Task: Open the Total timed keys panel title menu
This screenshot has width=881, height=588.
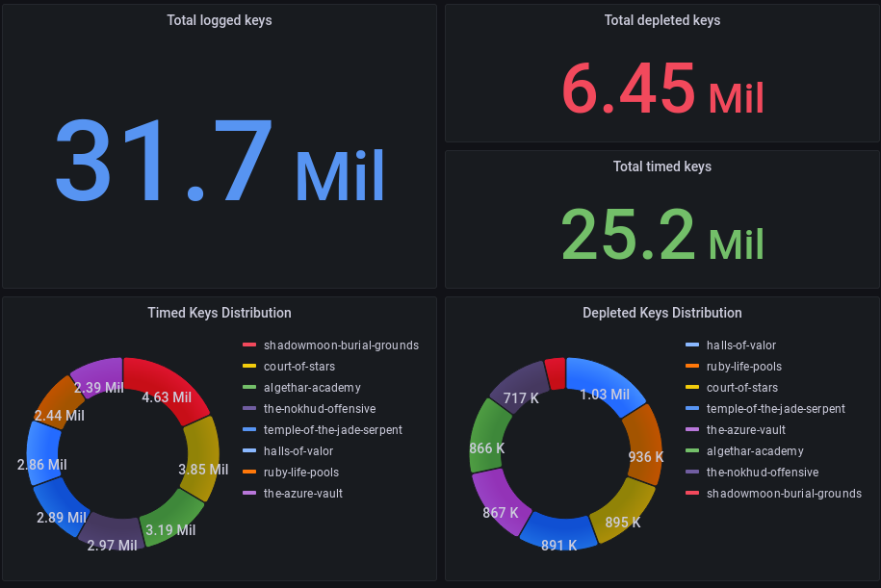Action: click(x=661, y=166)
